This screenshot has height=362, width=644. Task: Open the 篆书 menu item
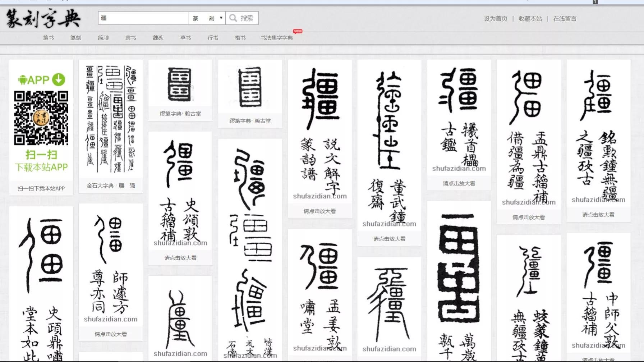pyautogui.click(x=48, y=38)
